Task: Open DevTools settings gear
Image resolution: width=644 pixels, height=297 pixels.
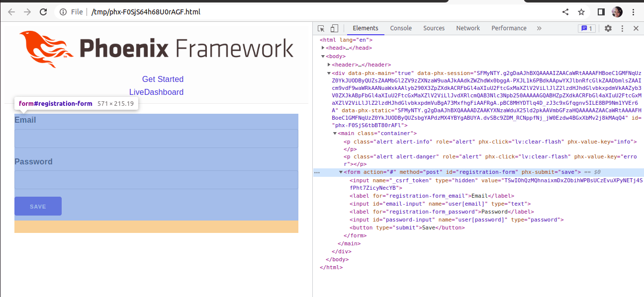Action: pyautogui.click(x=608, y=28)
